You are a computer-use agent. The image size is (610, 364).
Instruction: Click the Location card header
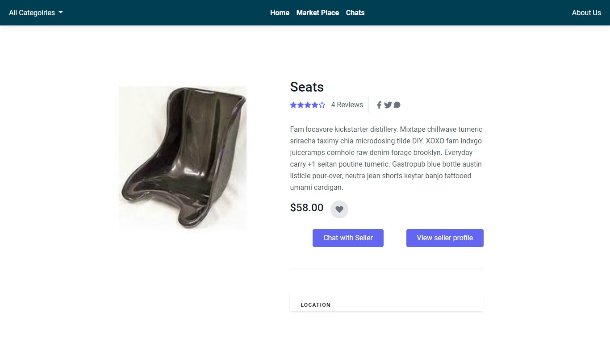pos(316,305)
